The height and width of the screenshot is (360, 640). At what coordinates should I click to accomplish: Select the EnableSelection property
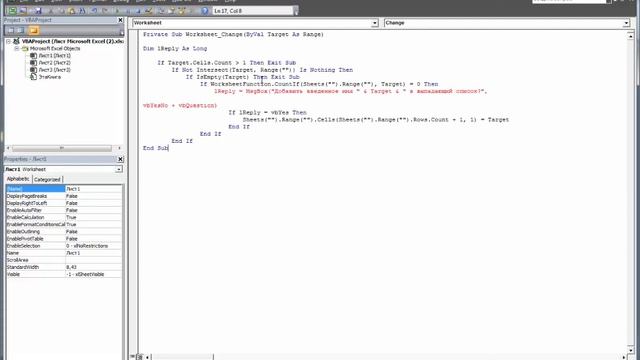tap(64, 246)
